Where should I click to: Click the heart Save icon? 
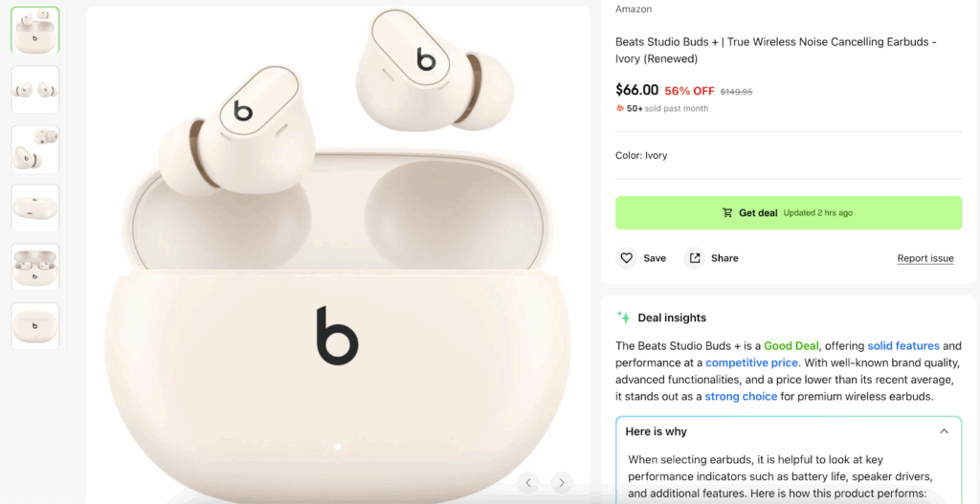pyautogui.click(x=627, y=258)
